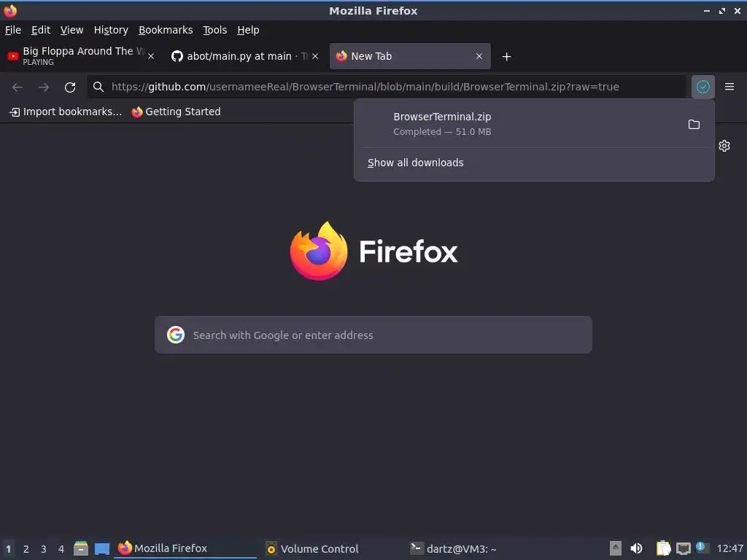Show BrowserTerminal.zip in its containing folder
The height and width of the screenshot is (560, 747).
point(694,124)
